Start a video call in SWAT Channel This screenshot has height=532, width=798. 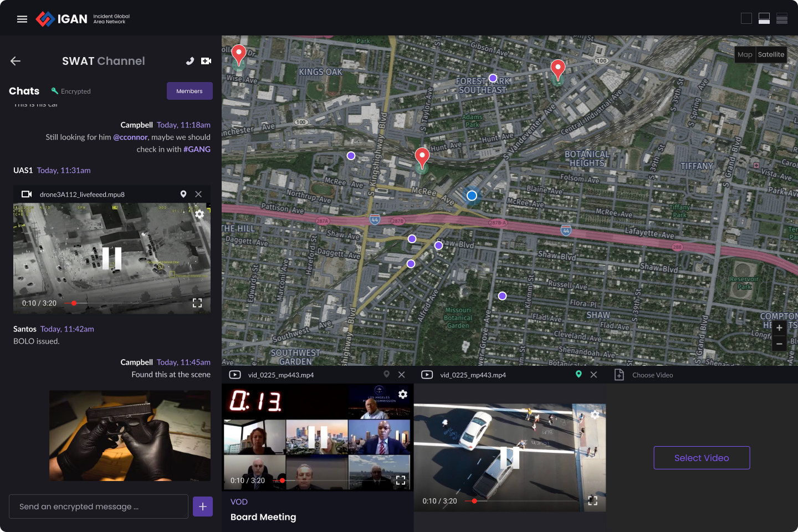pyautogui.click(x=206, y=61)
